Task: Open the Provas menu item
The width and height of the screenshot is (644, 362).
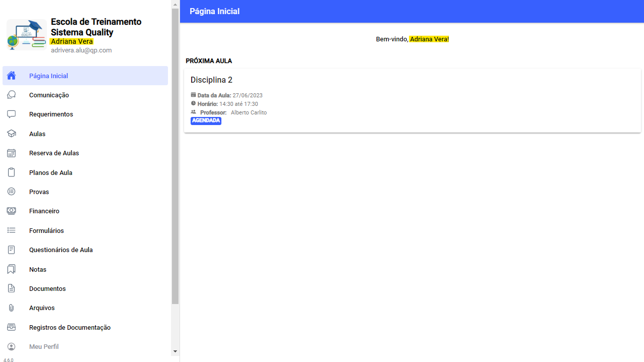Action: tap(39, 192)
